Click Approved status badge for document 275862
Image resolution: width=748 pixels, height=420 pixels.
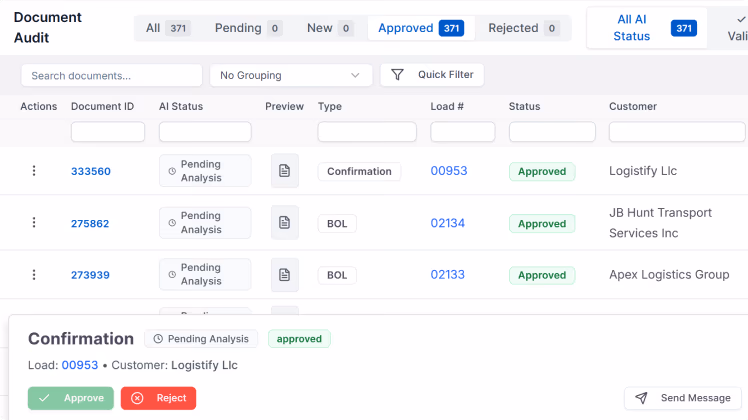[x=542, y=223]
